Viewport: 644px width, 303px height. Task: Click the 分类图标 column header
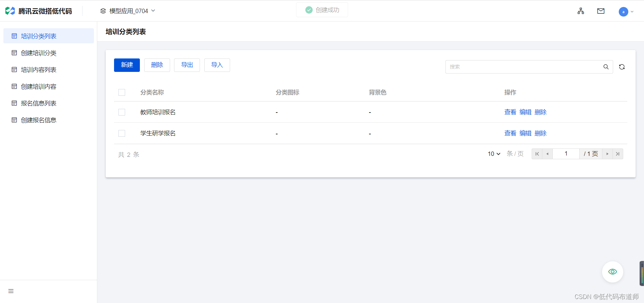coord(287,92)
